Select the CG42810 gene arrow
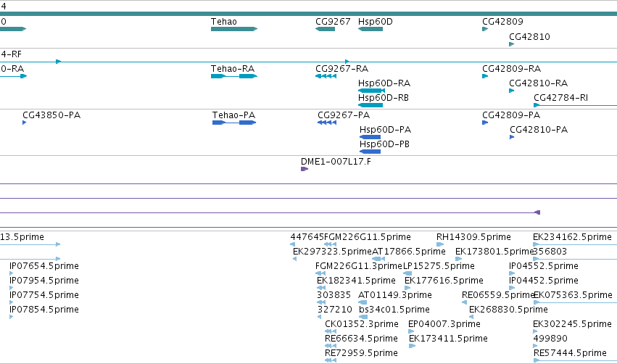Viewport: 617px width, 364px height. 512,44
